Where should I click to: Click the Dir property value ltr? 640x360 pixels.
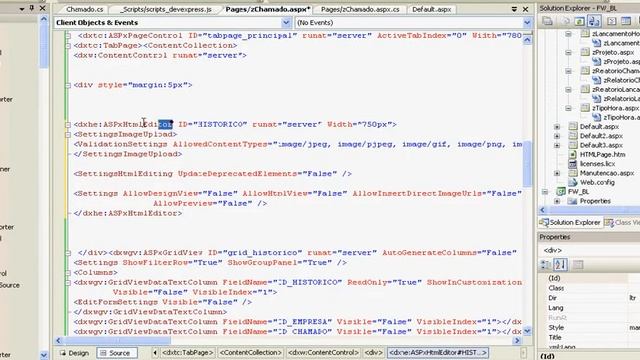(633, 298)
